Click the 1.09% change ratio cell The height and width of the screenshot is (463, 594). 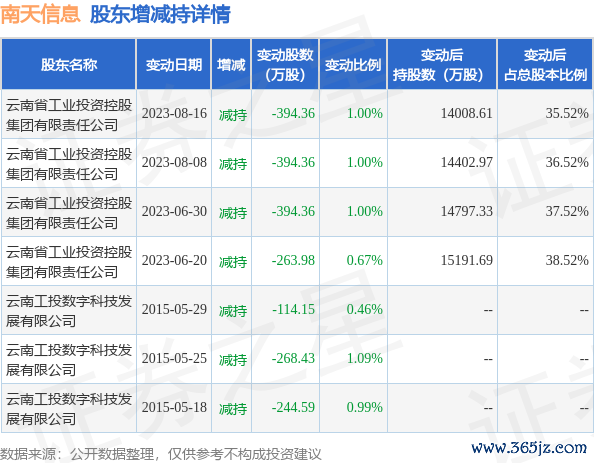(364, 358)
